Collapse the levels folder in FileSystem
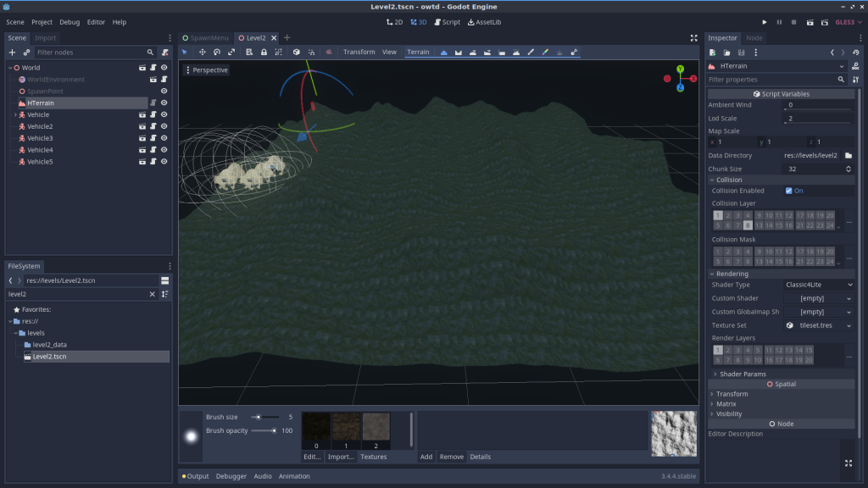868x488 pixels. coord(15,333)
